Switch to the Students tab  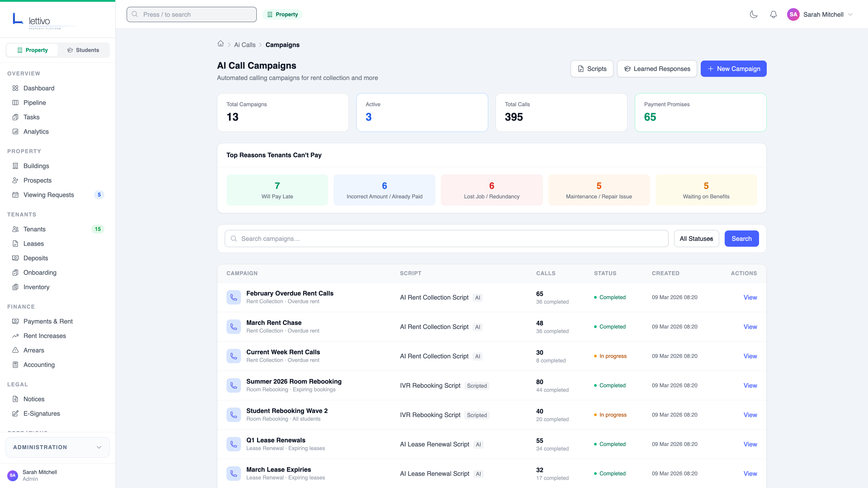83,50
